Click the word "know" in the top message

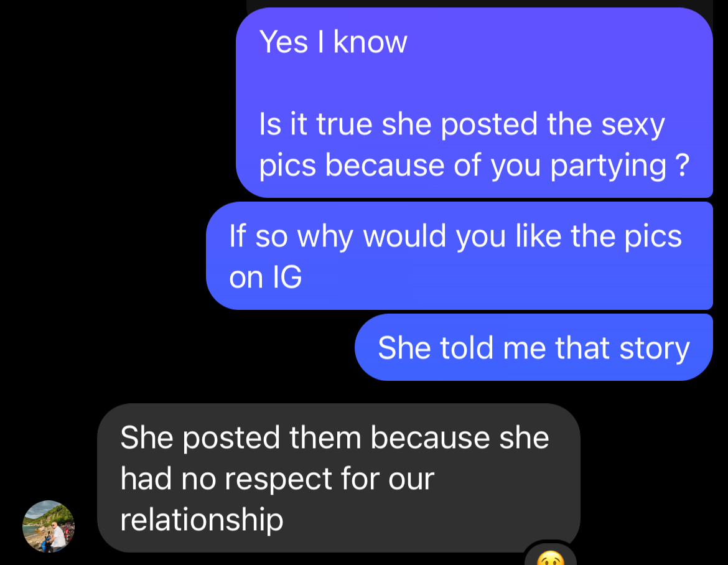[x=370, y=42]
